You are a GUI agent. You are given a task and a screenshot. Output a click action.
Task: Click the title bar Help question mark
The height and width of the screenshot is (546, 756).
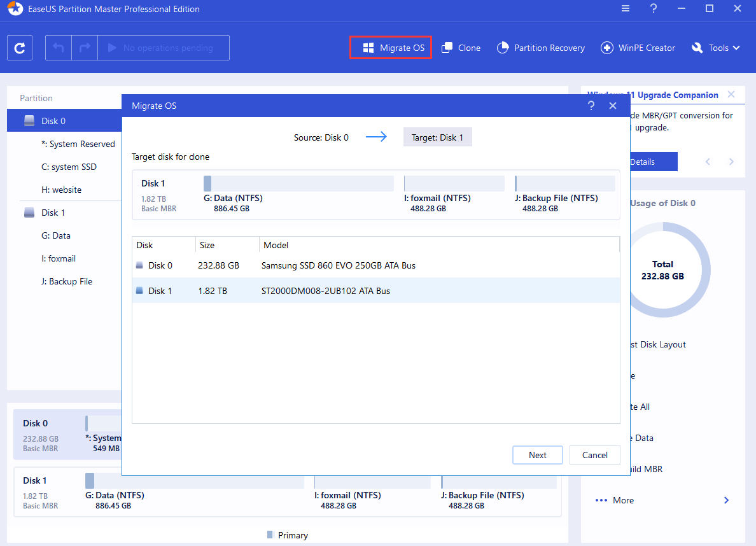click(x=654, y=9)
